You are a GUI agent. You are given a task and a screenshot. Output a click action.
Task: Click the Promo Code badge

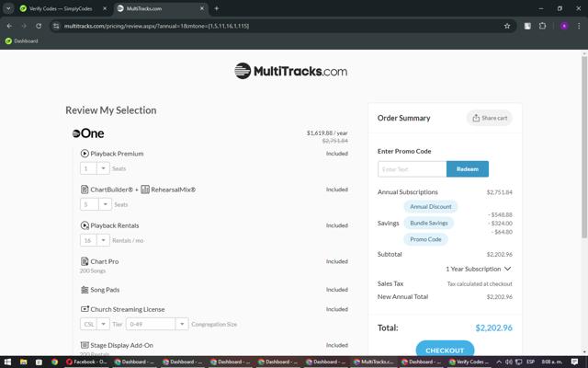pyautogui.click(x=425, y=239)
